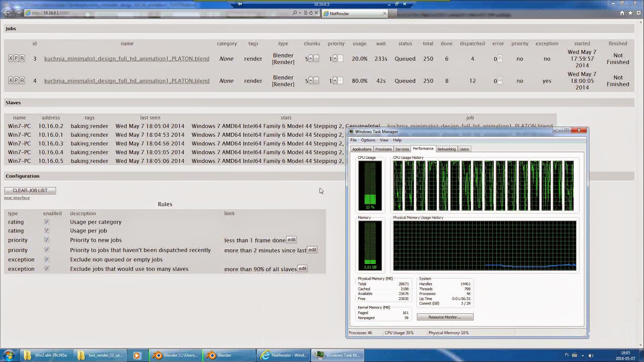Click the X cancel button for job 3
The image size is (644, 362).
pyautogui.click(x=11, y=58)
